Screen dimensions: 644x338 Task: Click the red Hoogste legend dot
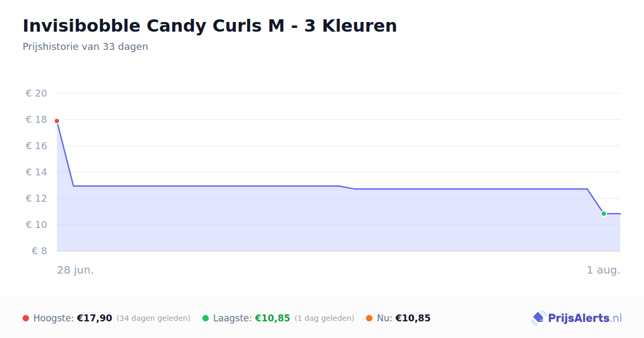point(26,318)
